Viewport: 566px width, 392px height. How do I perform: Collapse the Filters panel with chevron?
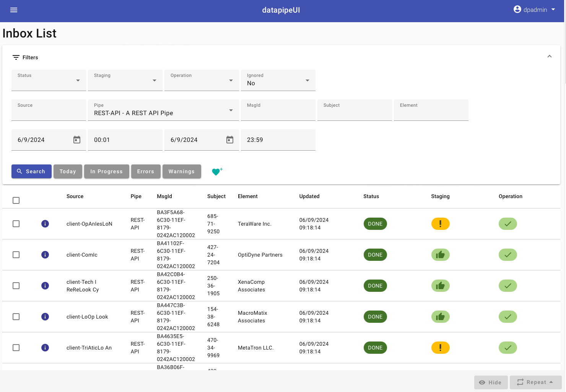[x=549, y=57]
